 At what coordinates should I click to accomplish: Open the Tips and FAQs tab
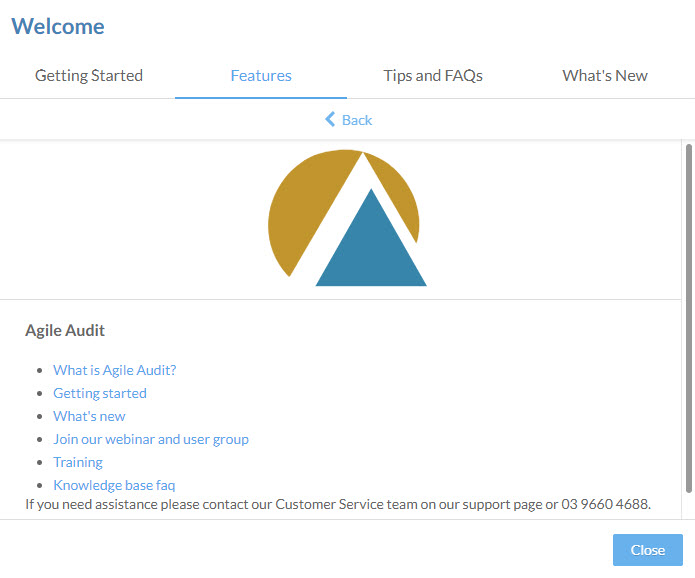point(433,76)
